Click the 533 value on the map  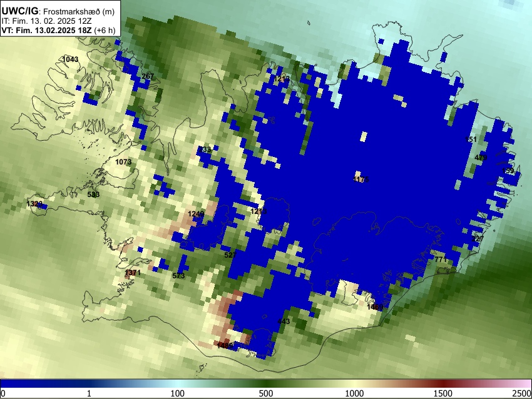[93, 194]
